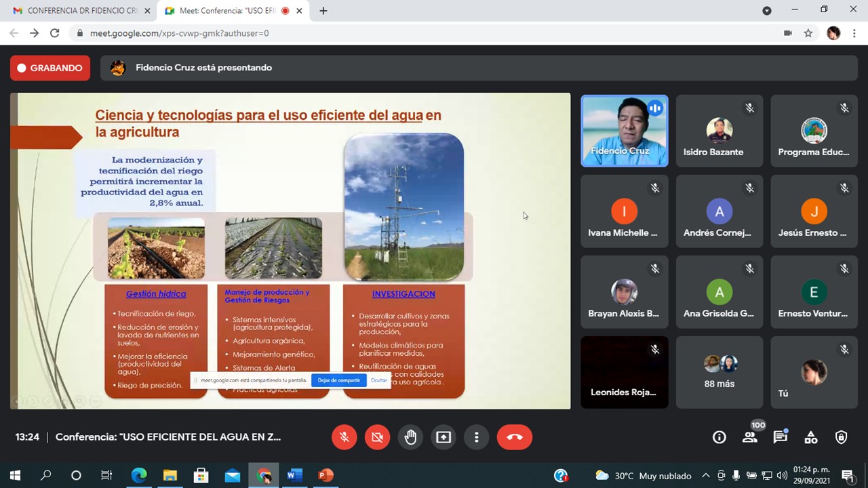Switch to CONFERENCIA DR FIDENCIO Gmail tab

79,11
